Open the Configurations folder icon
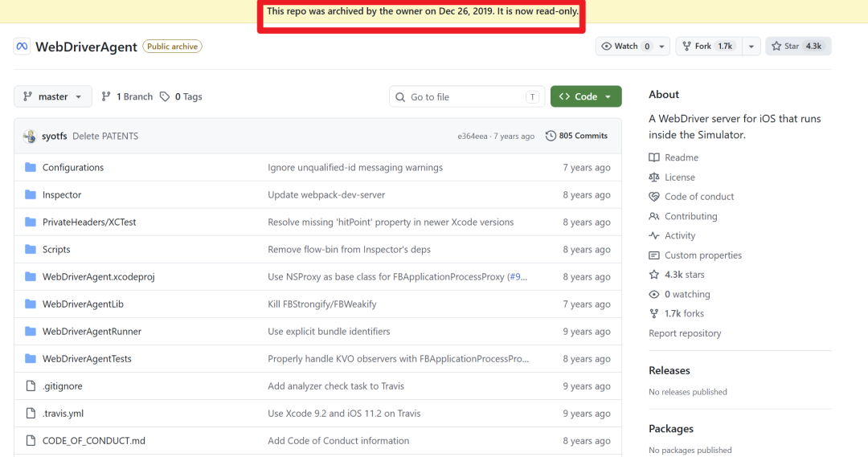 coord(31,167)
